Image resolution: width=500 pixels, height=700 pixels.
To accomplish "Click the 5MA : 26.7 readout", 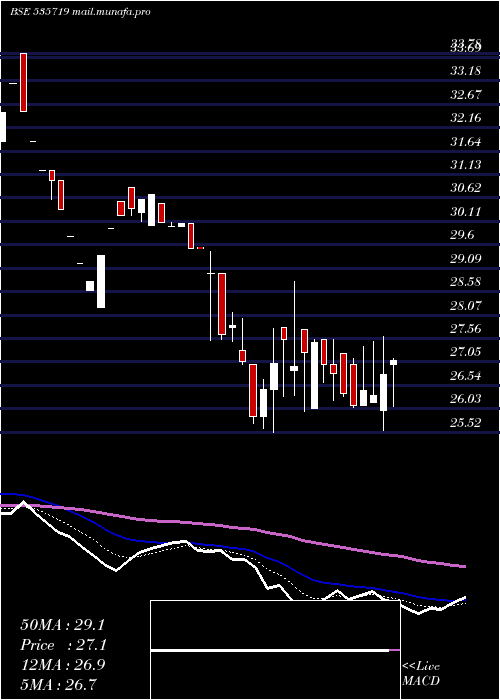I will [59, 685].
